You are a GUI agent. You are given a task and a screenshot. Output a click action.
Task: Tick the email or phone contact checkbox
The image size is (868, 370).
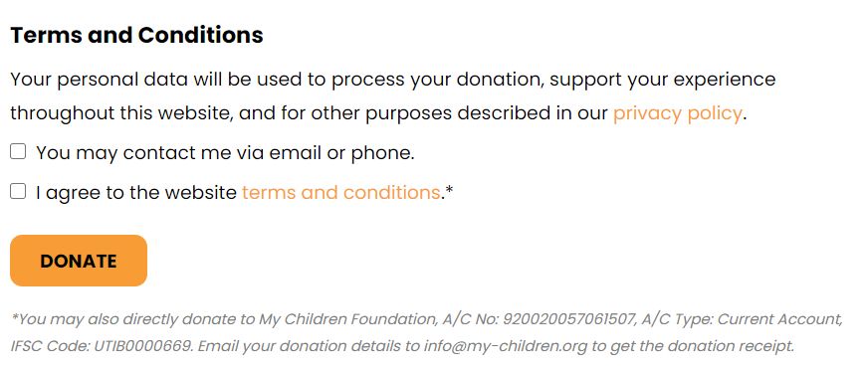click(18, 151)
